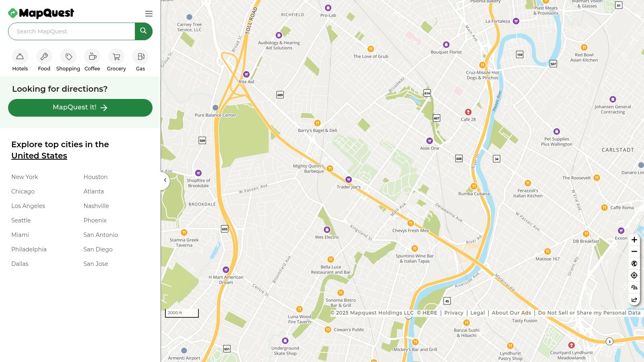The height and width of the screenshot is (362, 644).
Task: Open the Seattle city link
Action: tap(21, 220)
